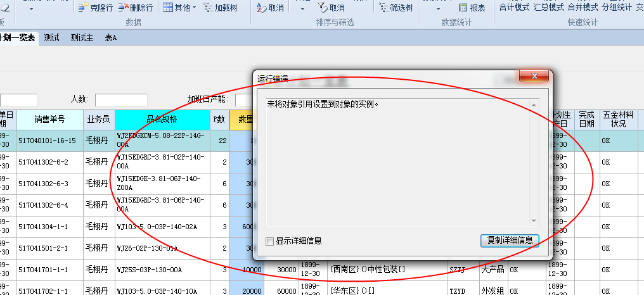
Task: Expand the dropdown arrow left of funnel 取消
Action: 303,9
